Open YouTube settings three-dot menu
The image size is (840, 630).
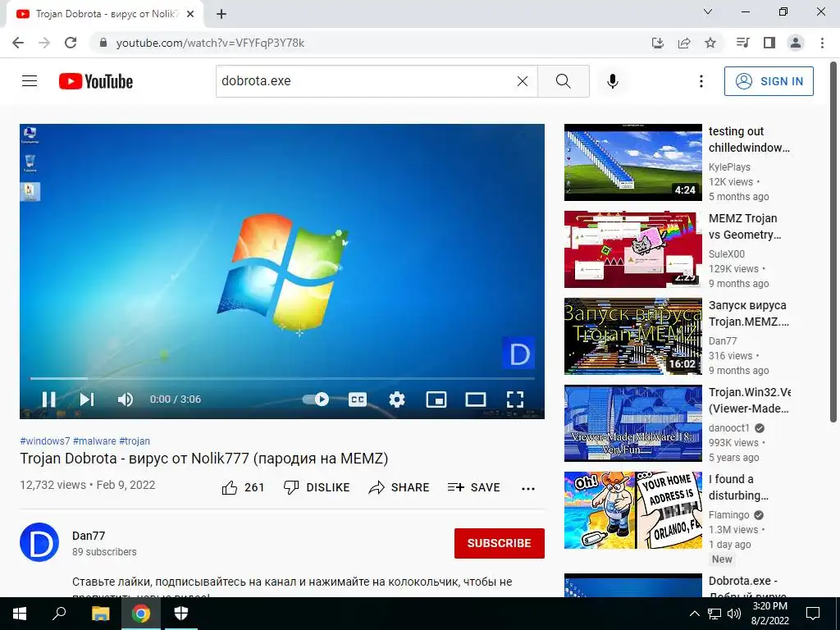(701, 81)
